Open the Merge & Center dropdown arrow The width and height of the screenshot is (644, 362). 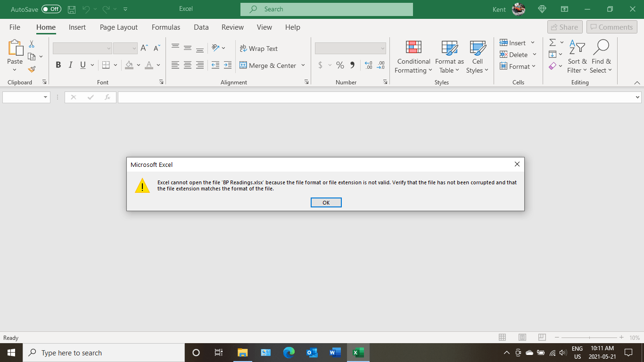(303, 65)
